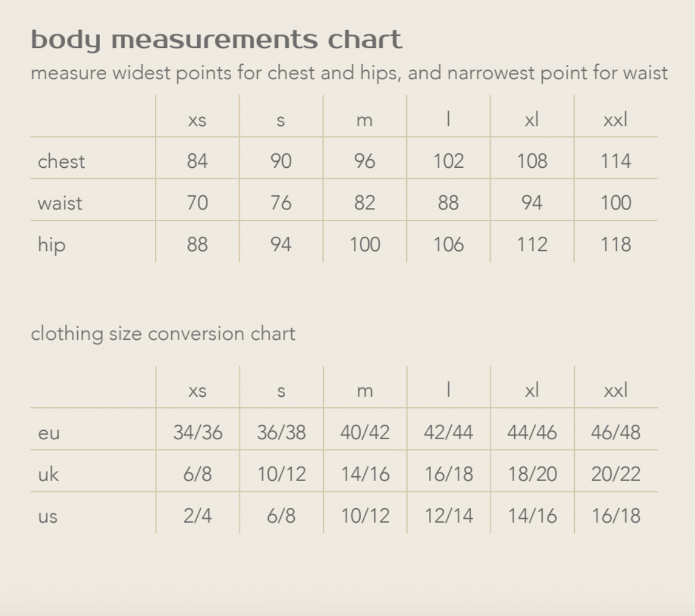695x616 pixels.
Task: Select eu size 34/36 cell
Action: pyautogui.click(x=198, y=433)
